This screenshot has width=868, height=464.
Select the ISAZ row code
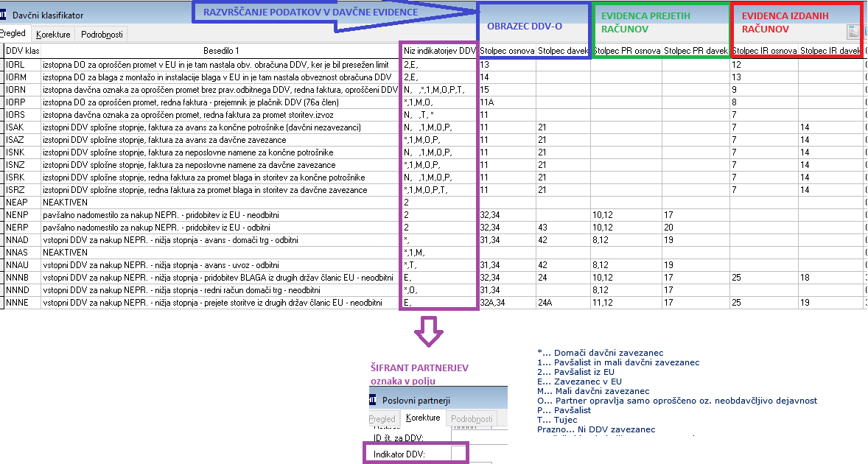(x=15, y=140)
